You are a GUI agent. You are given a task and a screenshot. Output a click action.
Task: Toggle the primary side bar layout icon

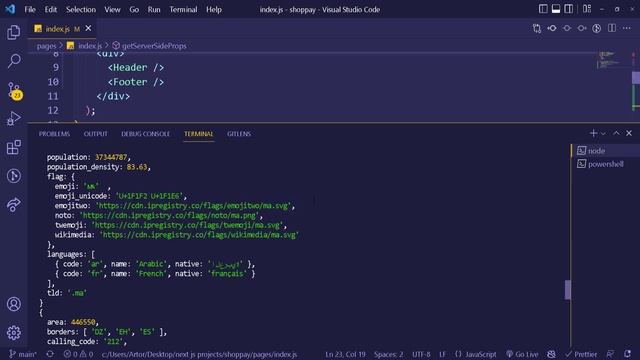tap(543, 9)
